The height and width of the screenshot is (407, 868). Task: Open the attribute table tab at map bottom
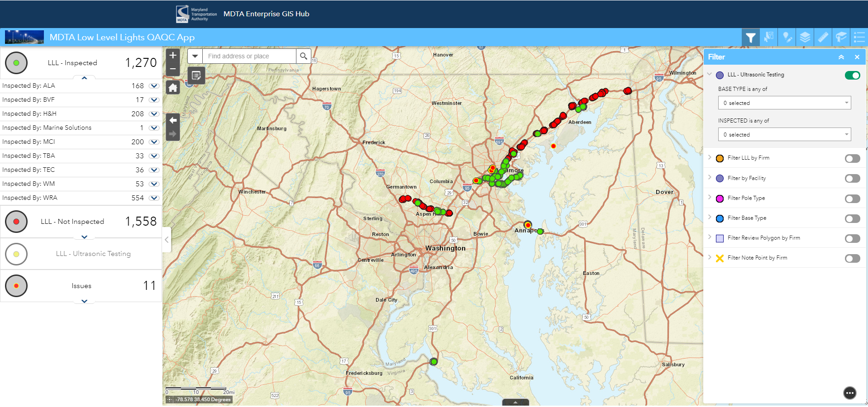(515, 402)
